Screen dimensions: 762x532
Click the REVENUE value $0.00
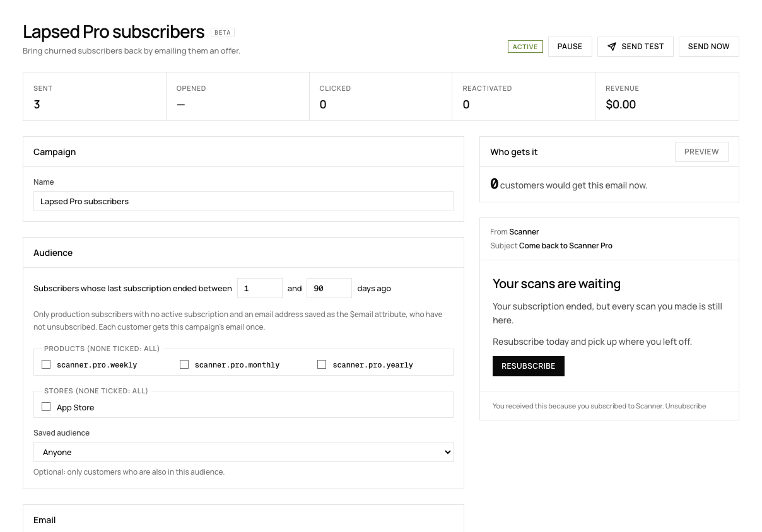[x=621, y=105]
